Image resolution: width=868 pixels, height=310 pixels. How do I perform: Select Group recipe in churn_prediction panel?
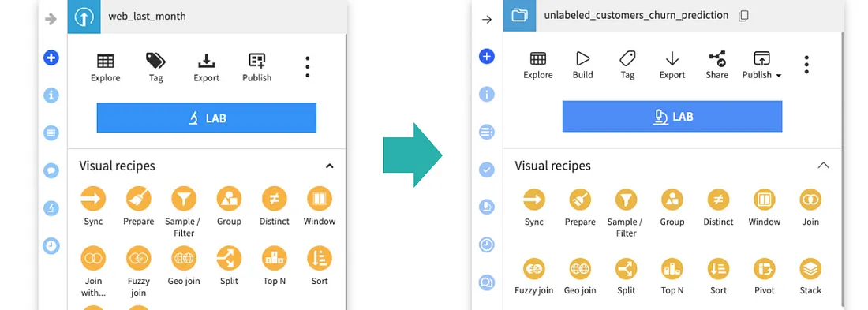[672, 200]
